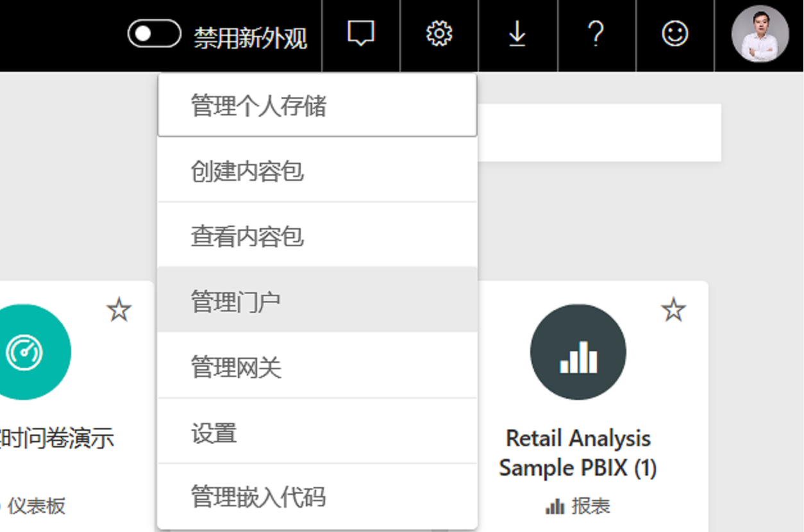The image size is (804, 532).
Task: Choose 管理网关 menu entry
Action: tap(317, 367)
